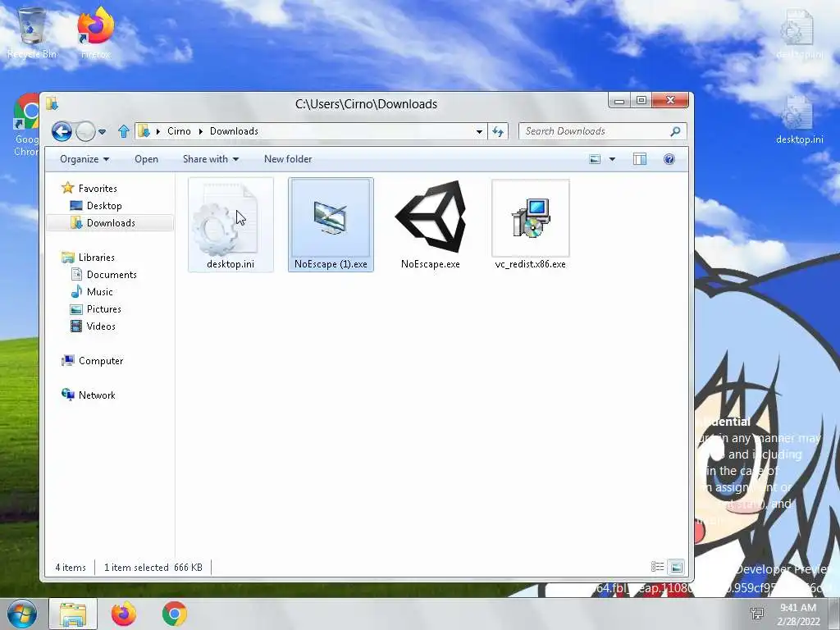Open Explorer help icon
This screenshot has height=630, width=840.
[x=669, y=159]
